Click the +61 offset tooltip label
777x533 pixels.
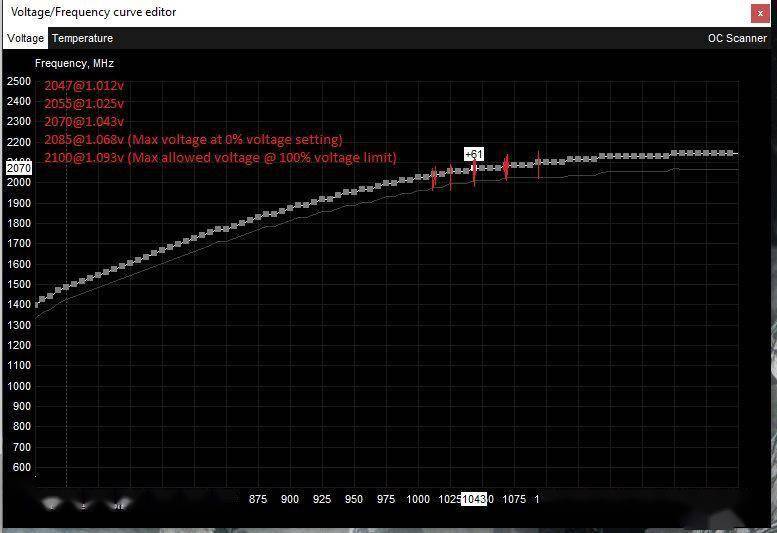click(474, 154)
